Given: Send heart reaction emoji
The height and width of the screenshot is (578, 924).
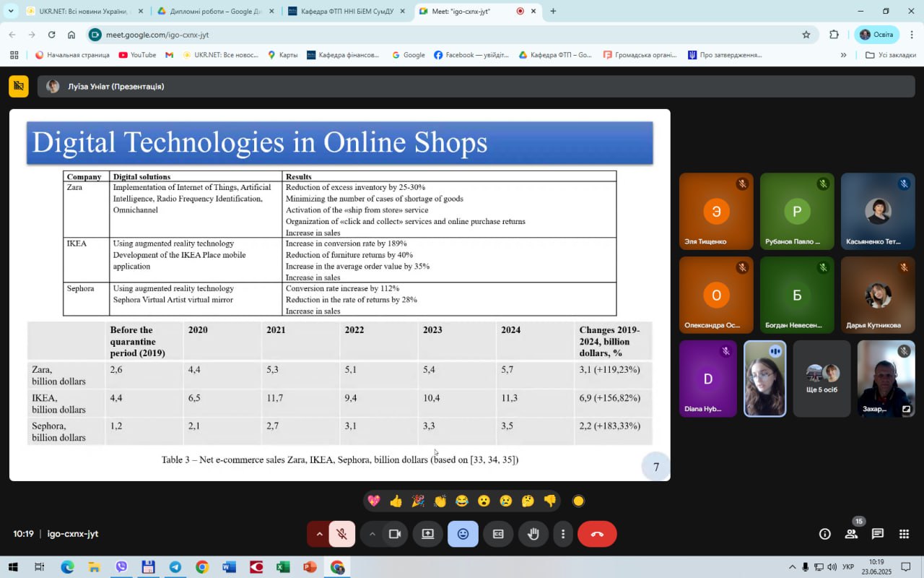Looking at the screenshot, I should 374,501.
